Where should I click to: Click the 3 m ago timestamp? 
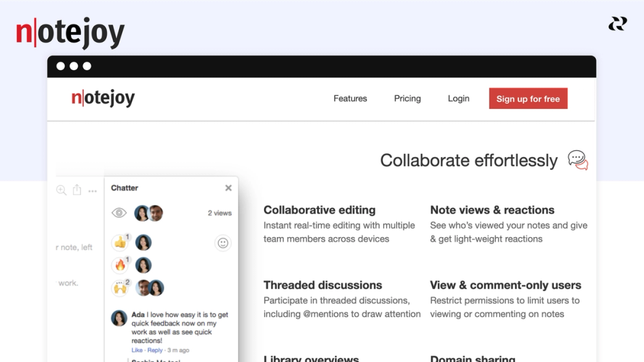[178, 350]
